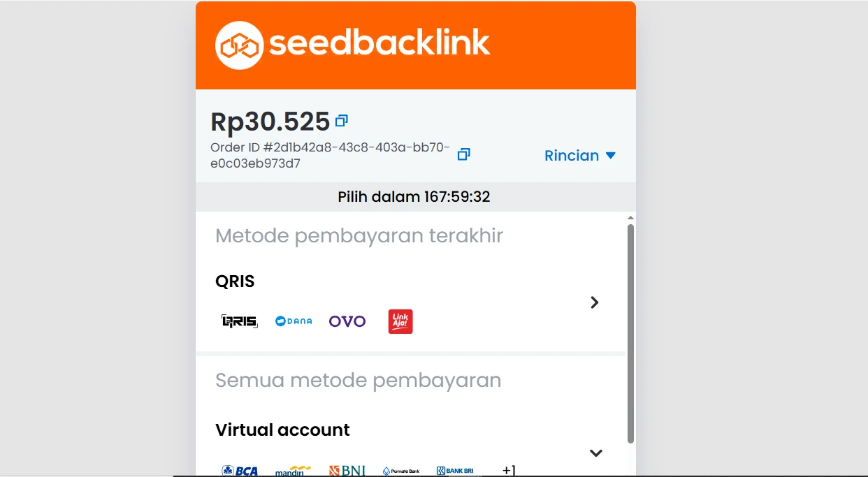Click the Bank BRI logo
Screen dimensions: 868x477
coord(455,471)
